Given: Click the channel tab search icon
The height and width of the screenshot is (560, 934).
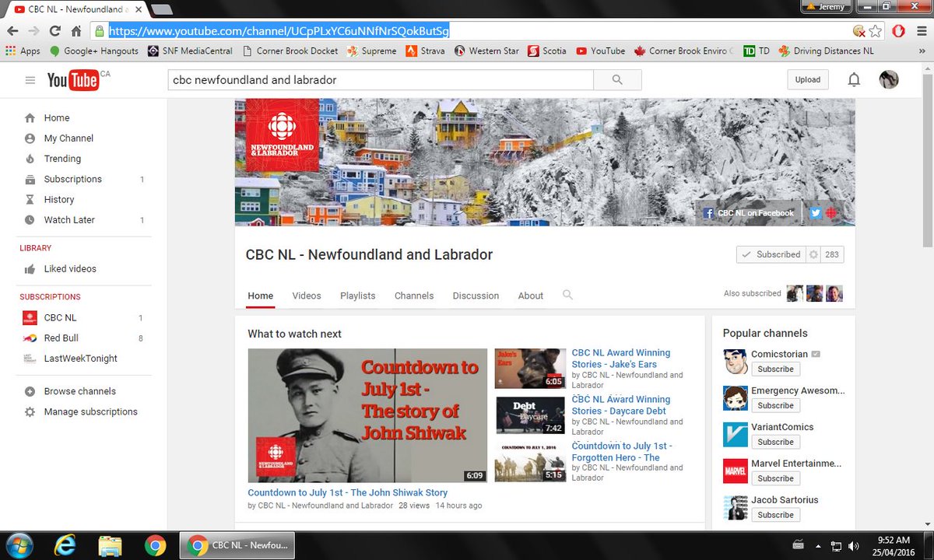Looking at the screenshot, I should [567, 295].
